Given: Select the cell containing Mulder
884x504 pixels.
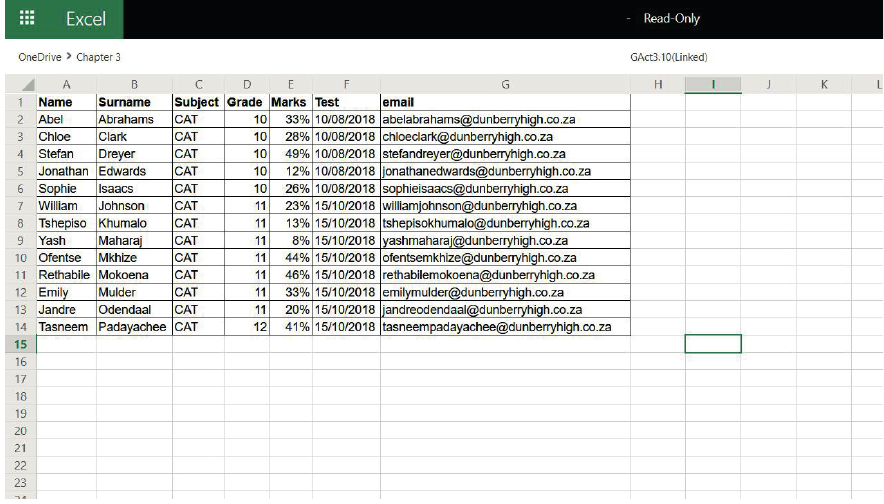Looking at the screenshot, I should click(x=134, y=292).
